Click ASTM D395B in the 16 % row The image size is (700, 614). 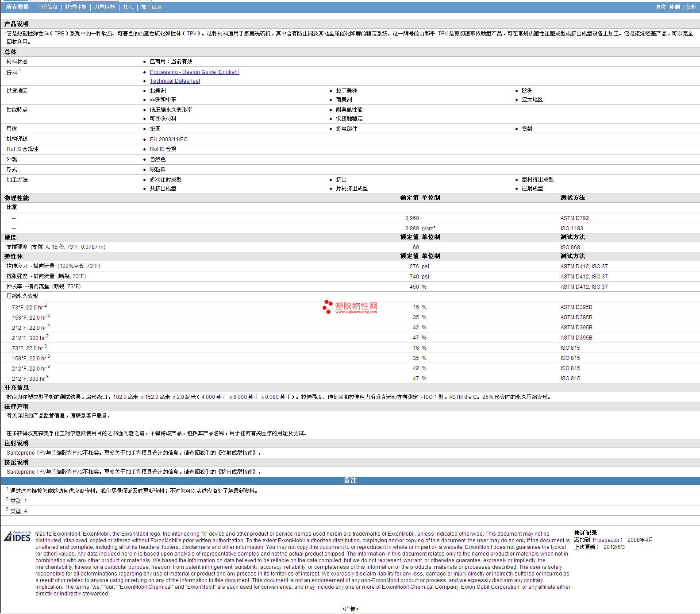click(x=576, y=307)
